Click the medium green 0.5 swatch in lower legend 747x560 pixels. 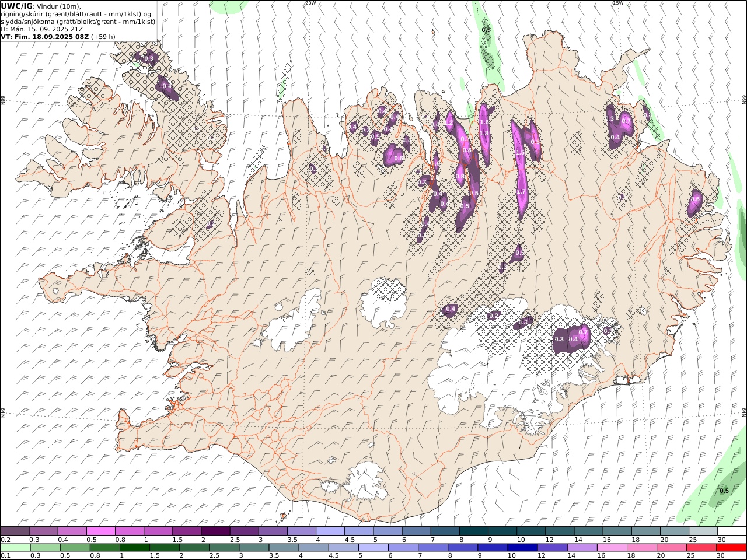coord(75,547)
